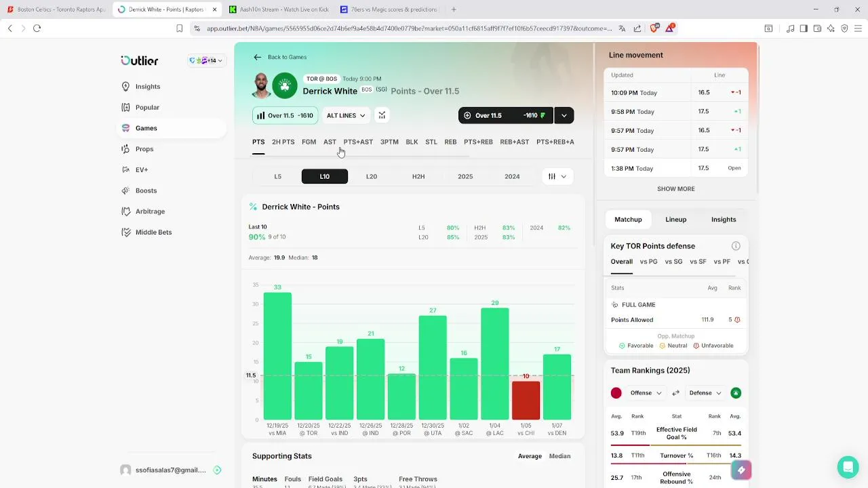The image size is (868, 488).
Task: Bookmark this page in the address bar
Action: coord(179,28)
